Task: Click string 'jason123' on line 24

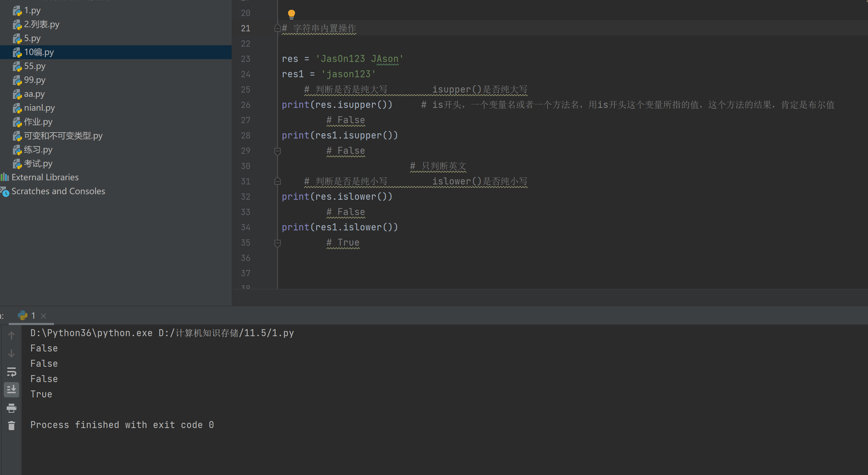Action: point(348,74)
